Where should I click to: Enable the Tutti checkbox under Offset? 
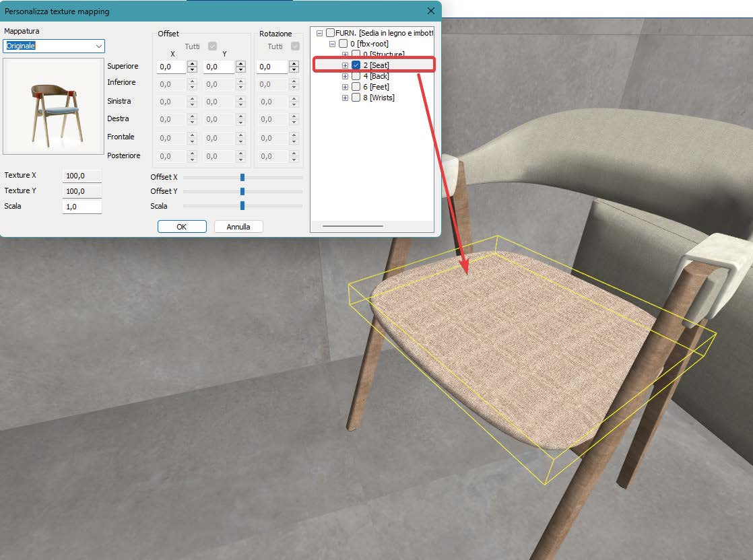pyautogui.click(x=212, y=46)
